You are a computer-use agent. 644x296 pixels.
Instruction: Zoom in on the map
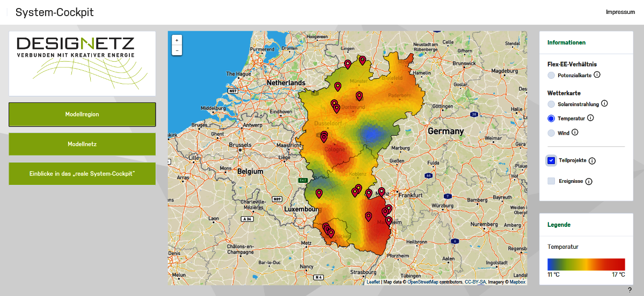(177, 40)
